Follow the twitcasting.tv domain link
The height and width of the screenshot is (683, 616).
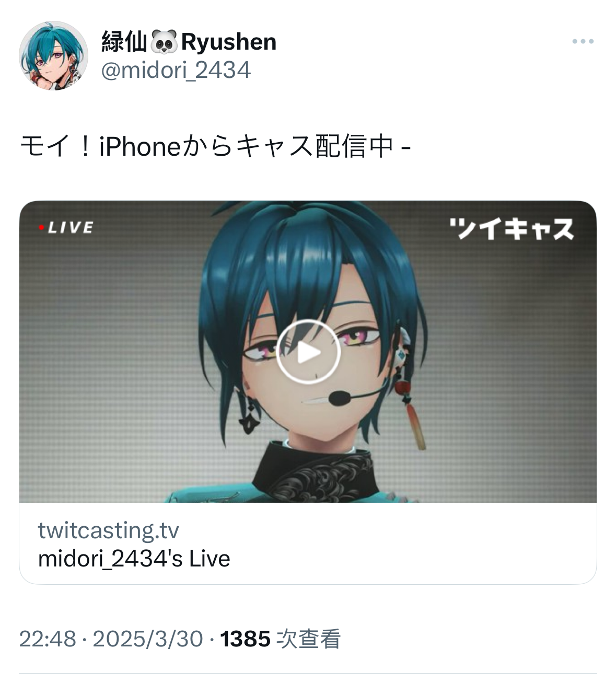109,530
